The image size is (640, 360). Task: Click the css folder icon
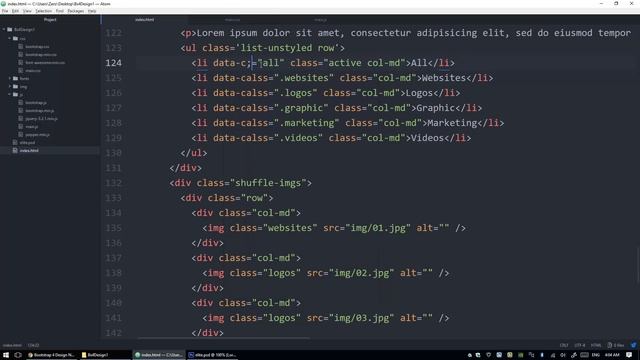point(15,38)
